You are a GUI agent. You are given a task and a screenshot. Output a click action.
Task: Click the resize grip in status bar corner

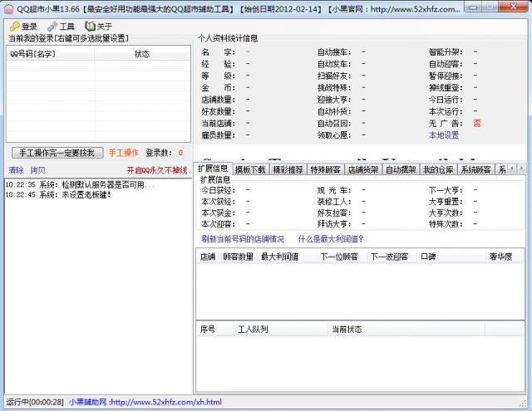tap(523, 403)
